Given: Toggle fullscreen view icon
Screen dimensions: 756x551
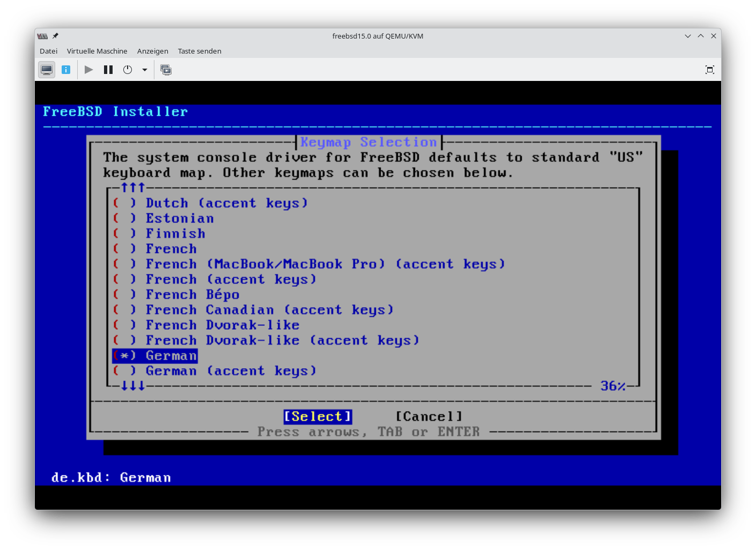Looking at the screenshot, I should pyautogui.click(x=709, y=70).
